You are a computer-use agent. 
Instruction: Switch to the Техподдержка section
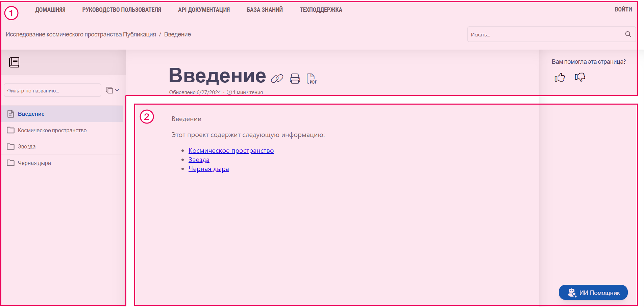[x=320, y=9]
